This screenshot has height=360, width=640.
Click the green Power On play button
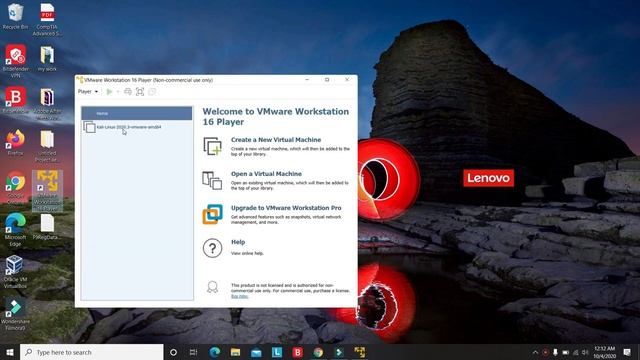[x=109, y=92]
